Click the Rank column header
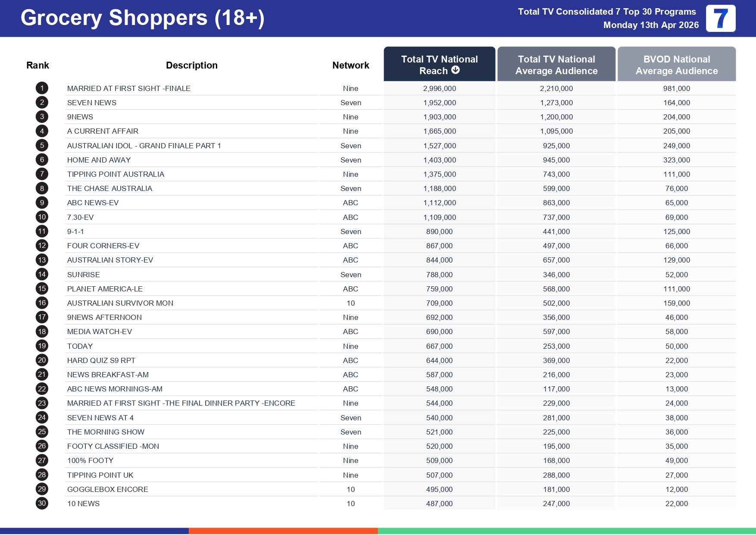 pyautogui.click(x=37, y=66)
